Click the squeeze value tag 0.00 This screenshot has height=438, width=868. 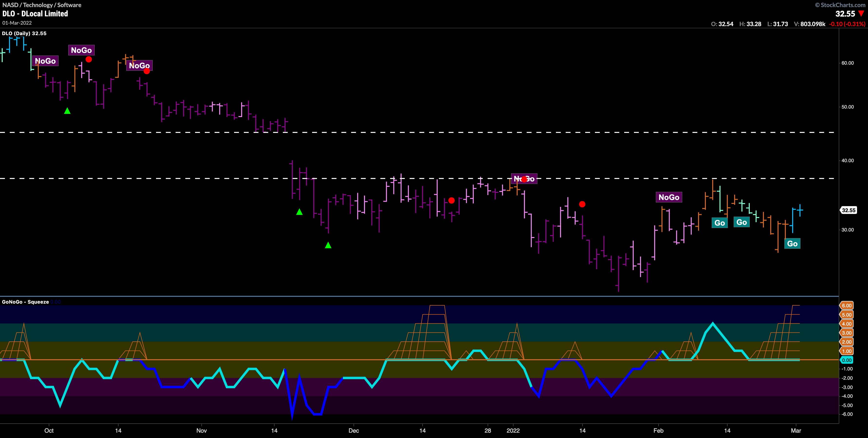point(847,360)
